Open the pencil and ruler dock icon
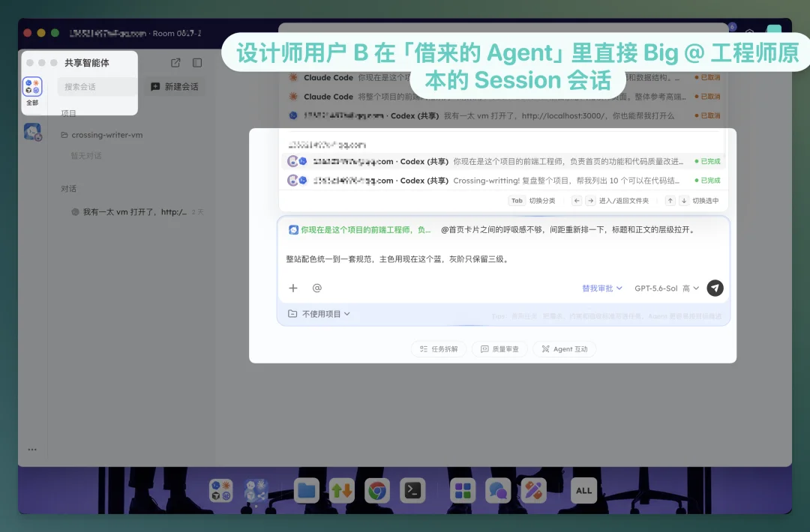Viewport: 810px width, 532px height. tap(534, 490)
